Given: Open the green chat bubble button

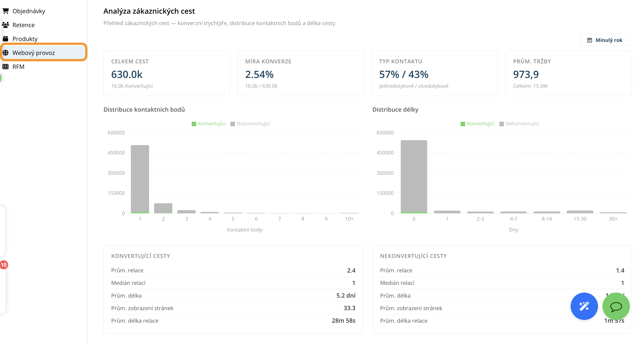Looking at the screenshot, I should 616,306.
